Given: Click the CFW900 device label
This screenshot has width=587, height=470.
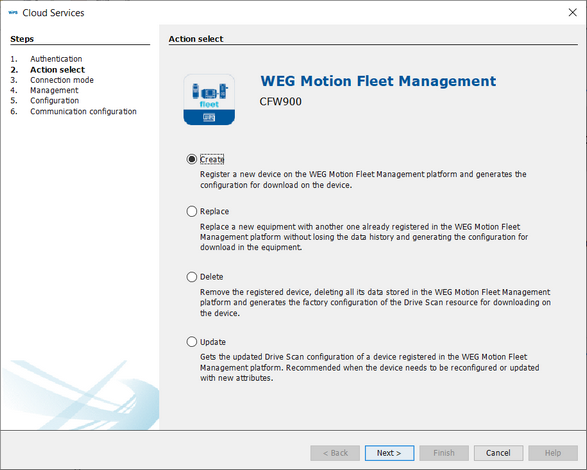Looking at the screenshot, I should [280, 101].
